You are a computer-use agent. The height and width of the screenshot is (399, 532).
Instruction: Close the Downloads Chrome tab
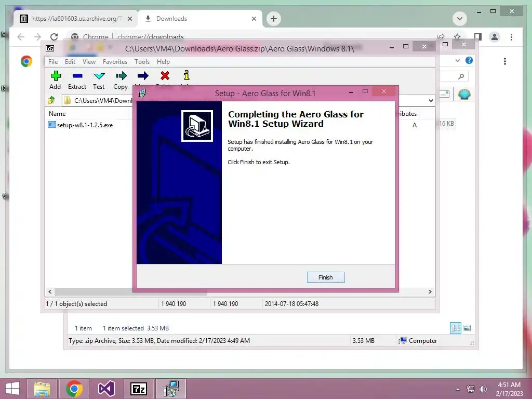(x=254, y=19)
